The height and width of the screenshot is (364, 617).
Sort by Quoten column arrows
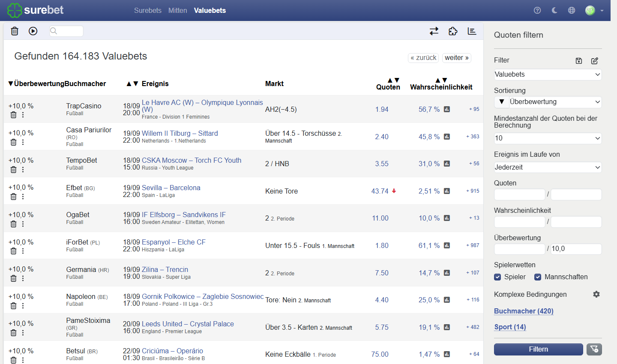point(393,80)
